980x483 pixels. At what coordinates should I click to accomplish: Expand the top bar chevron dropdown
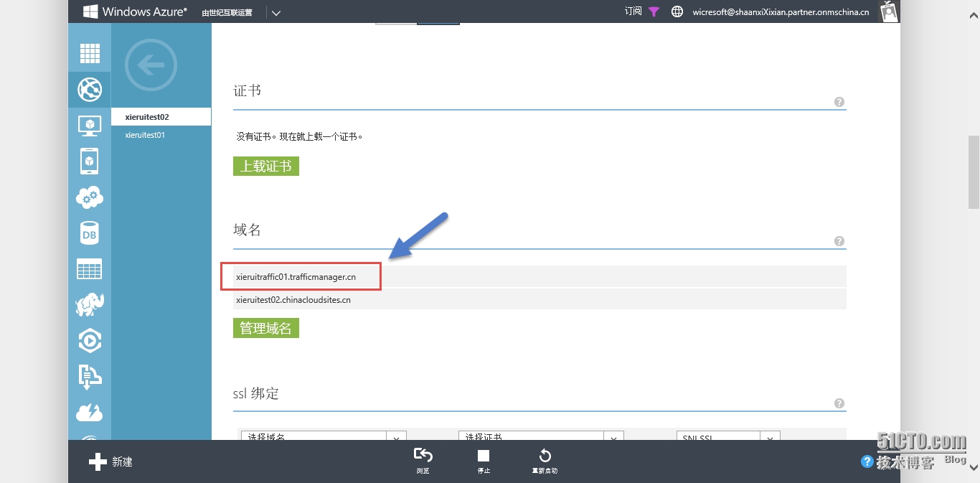pos(276,12)
